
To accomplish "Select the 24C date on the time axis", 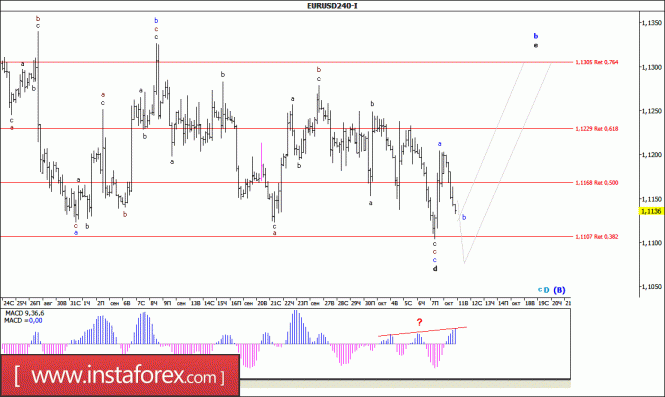I will point(8,303).
